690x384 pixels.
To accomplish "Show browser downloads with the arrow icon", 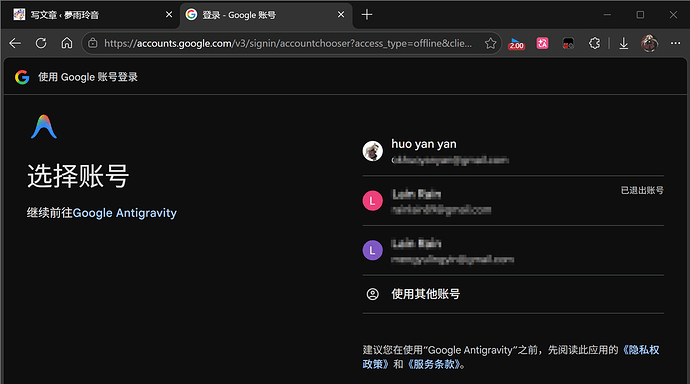I will point(624,43).
